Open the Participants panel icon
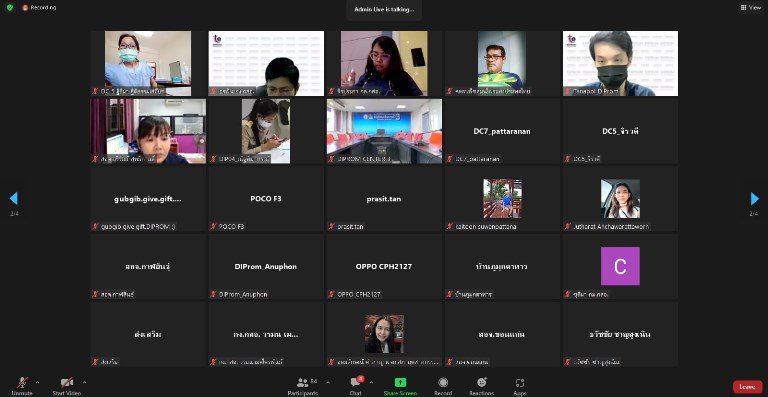The width and height of the screenshot is (768, 397). pos(303,382)
